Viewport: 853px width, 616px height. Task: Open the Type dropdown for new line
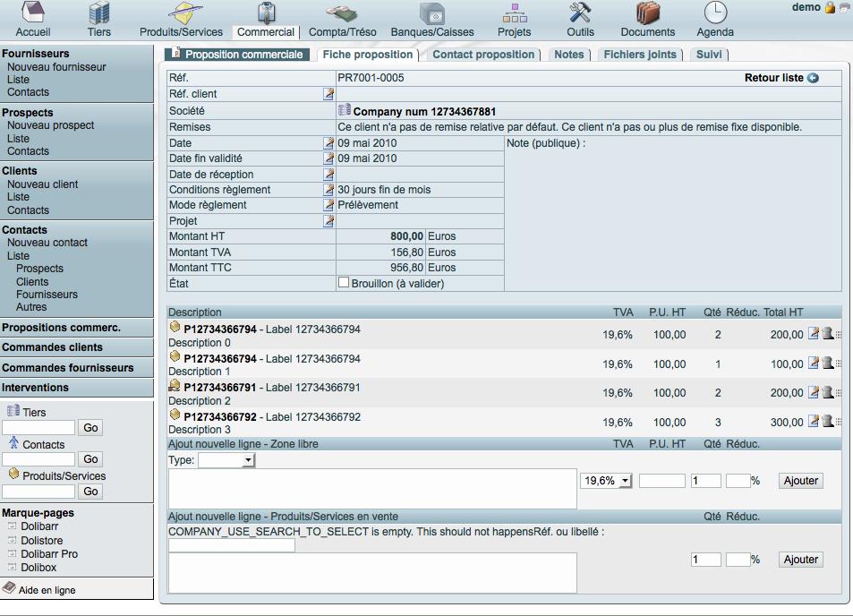226,460
